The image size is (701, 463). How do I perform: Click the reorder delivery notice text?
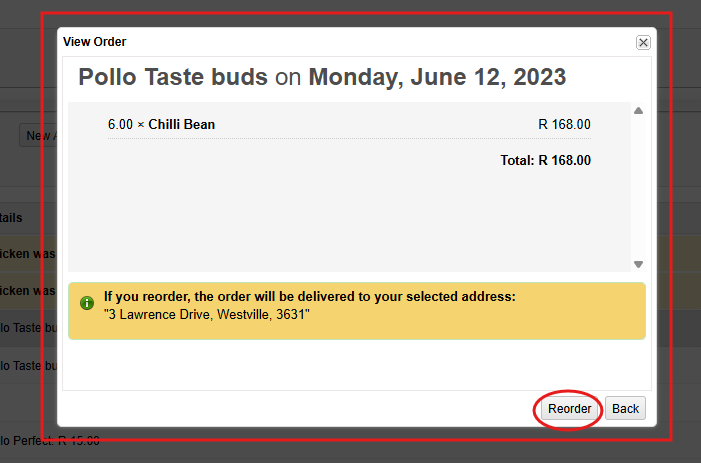[x=310, y=297]
